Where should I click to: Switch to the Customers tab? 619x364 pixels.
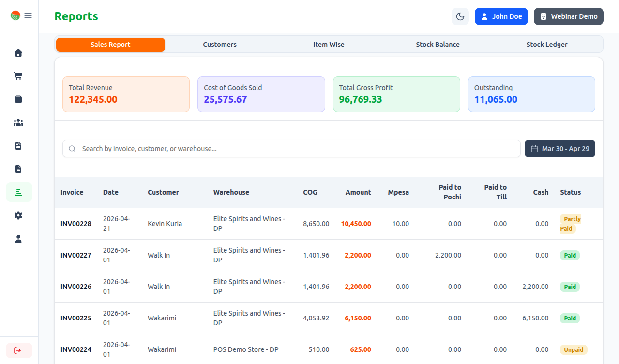click(220, 45)
